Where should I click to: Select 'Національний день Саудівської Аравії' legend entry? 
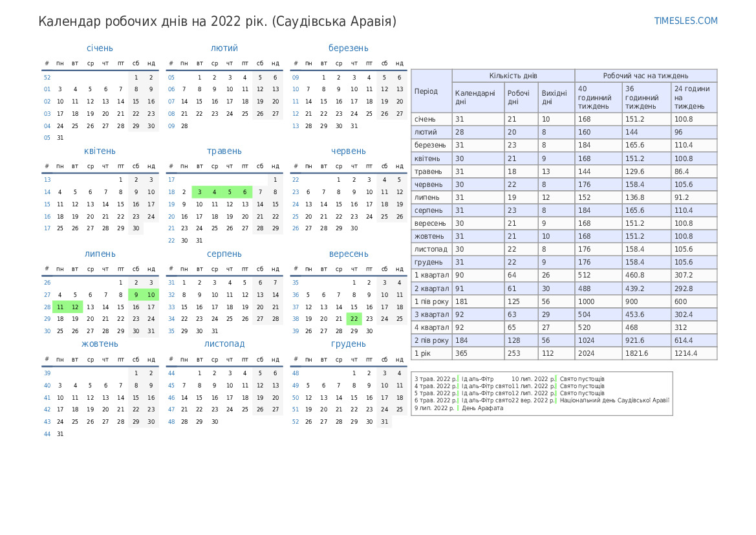tap(614, 400)
